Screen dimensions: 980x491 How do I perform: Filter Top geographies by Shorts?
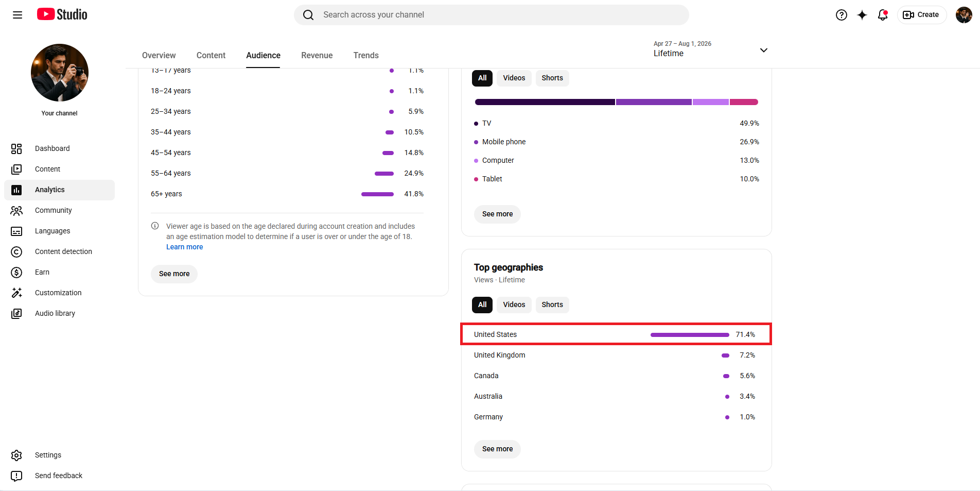(x=552, y=305)
